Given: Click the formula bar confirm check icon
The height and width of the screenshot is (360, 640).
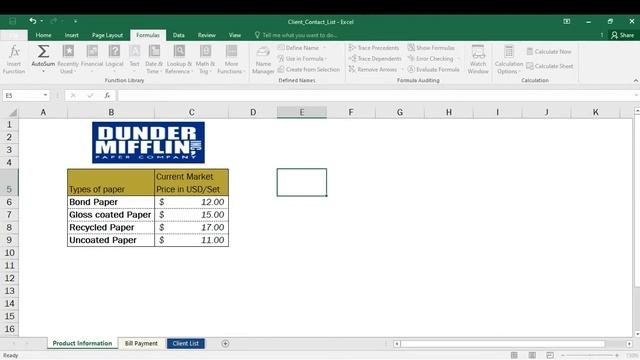Looking at the screenshot, I should (x=90, y=96).
